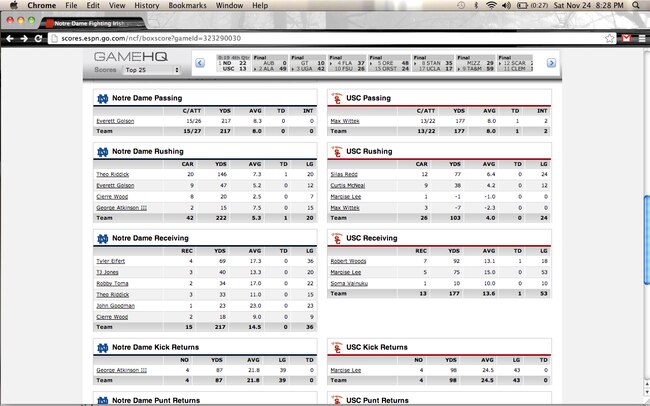Click Notre Dame logo beside Kick Returns

(102, 348)
